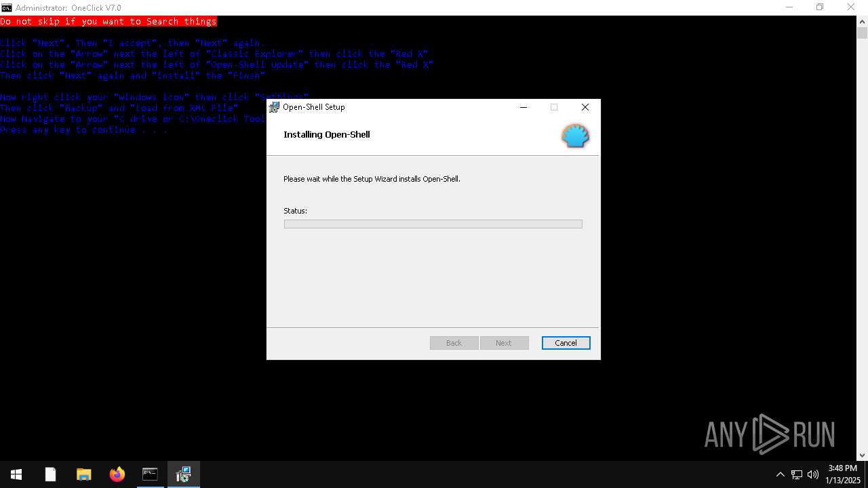Image resolution: width=868 pixels, height=488 pixels.
Task: Click the 'Please wait while the Setup Wizard' text
Action: 372,179
